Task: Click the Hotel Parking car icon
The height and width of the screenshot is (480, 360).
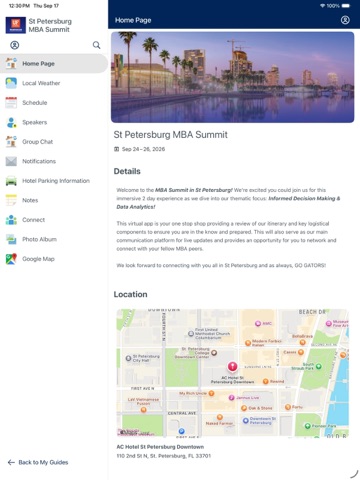Action: 11,181
